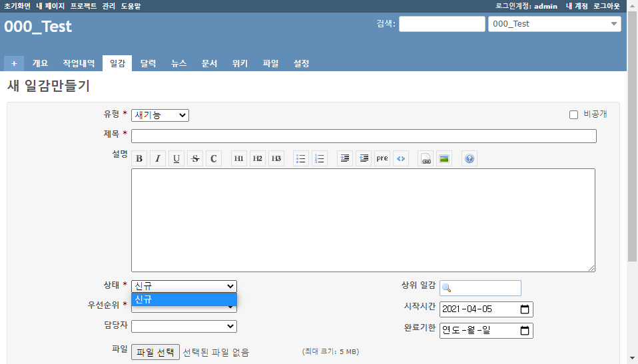
Task: Open calendar picker for 완료기한 date
Action: click(x=525, y=330)
